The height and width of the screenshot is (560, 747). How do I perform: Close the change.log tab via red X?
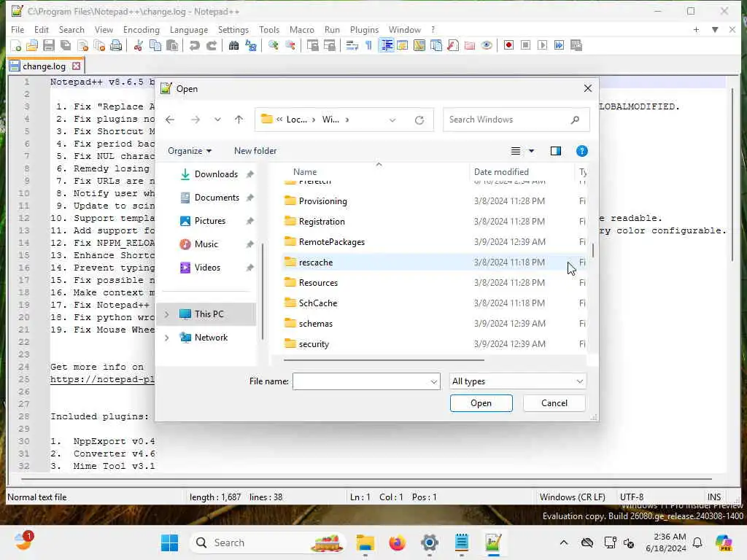coord(76,66)
